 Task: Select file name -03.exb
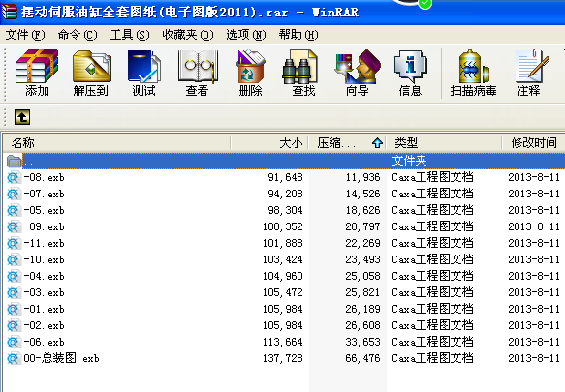[44, 292]
